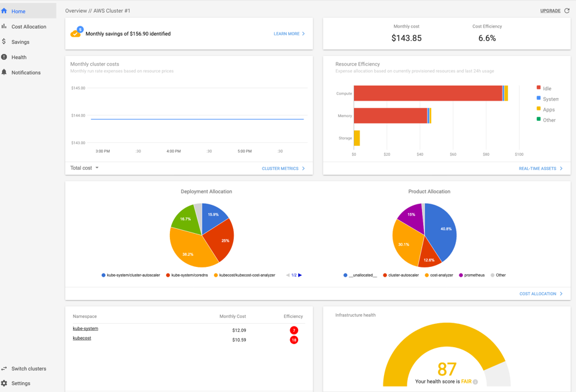
Task: Click the 6.6% cost efficiency value
Action: coord(486,38)
